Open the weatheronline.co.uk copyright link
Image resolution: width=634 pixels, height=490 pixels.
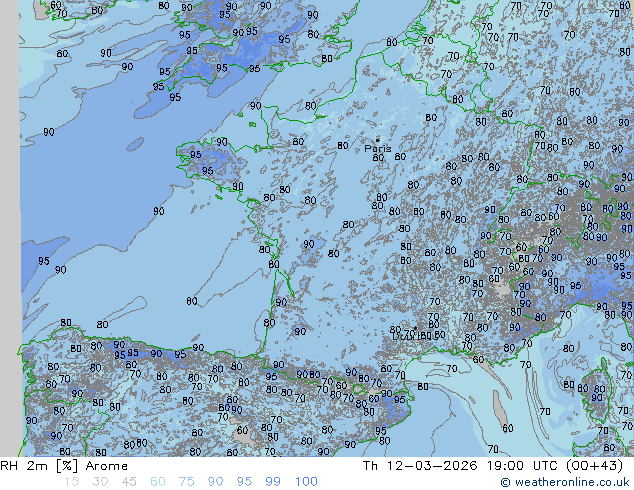coord(565,482)
